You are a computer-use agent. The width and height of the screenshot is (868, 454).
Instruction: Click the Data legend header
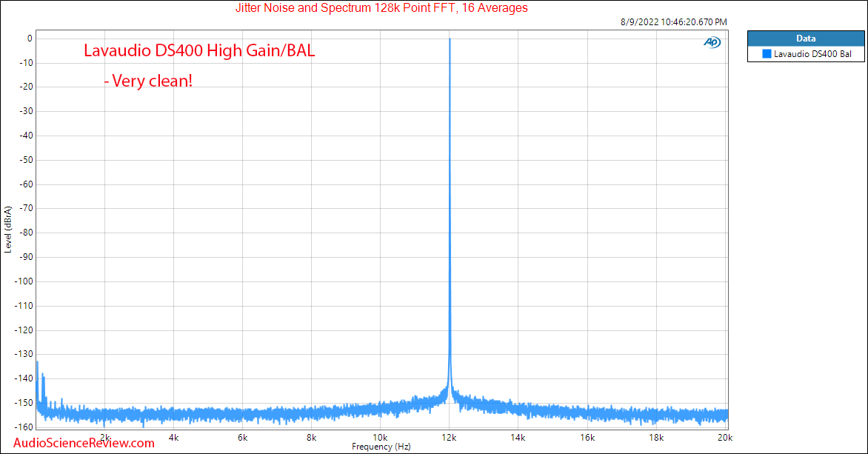[x=806, y=39]
